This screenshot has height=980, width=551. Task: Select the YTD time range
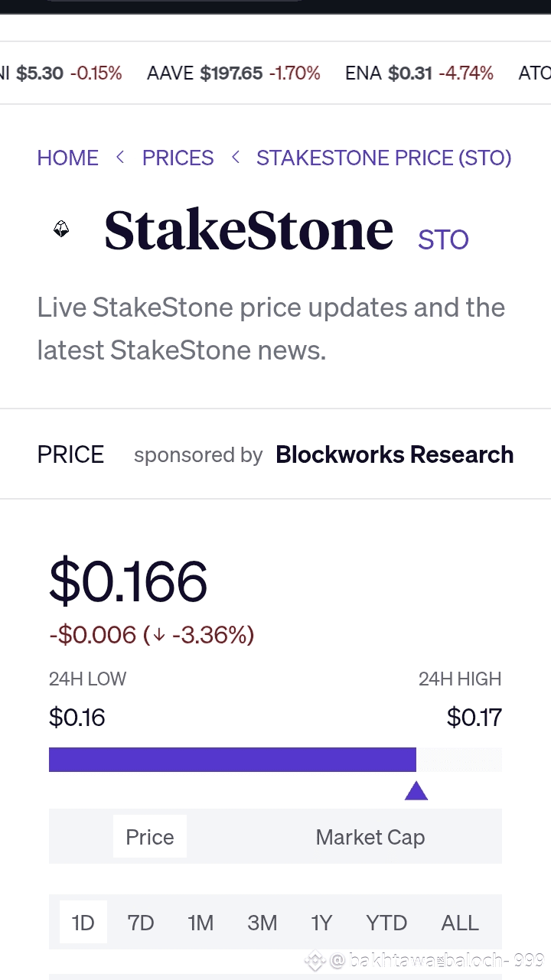click(386, 923)
